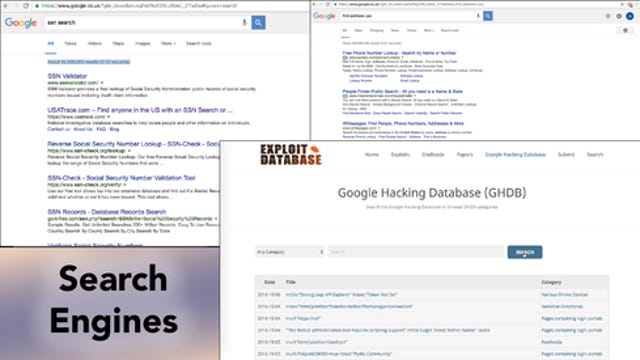Open Whitepages Find People result
This screenshot has width=640, height=360.
click(403, 123)
